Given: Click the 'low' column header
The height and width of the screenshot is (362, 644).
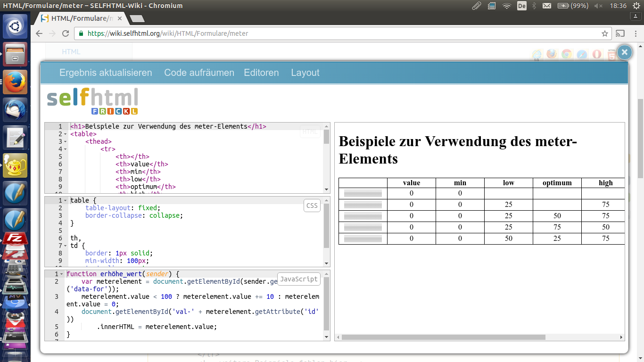Looking at the screenshot, I should [x=509, y=183].
